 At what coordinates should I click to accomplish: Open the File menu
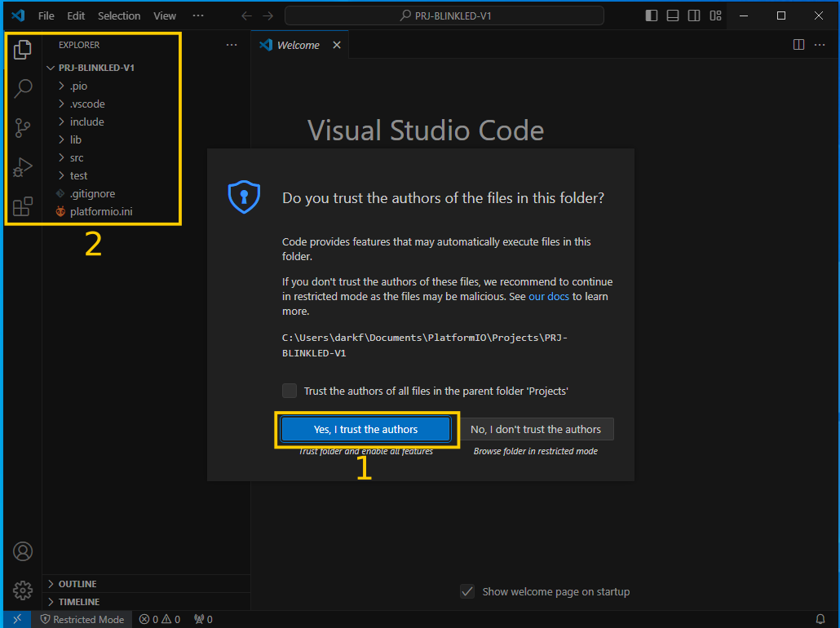46,16
